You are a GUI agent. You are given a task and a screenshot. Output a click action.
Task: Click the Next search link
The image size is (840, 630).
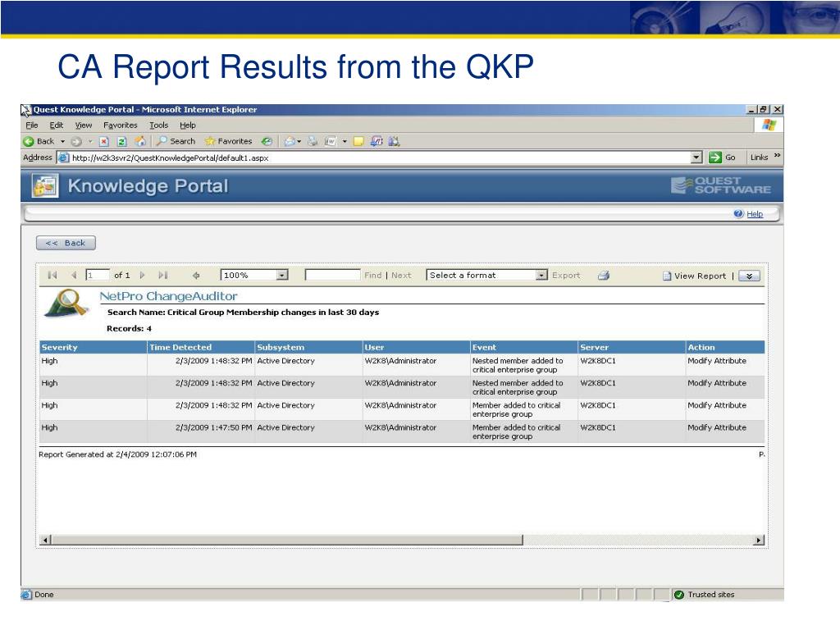pyautogui.click(x=401, y=276)
